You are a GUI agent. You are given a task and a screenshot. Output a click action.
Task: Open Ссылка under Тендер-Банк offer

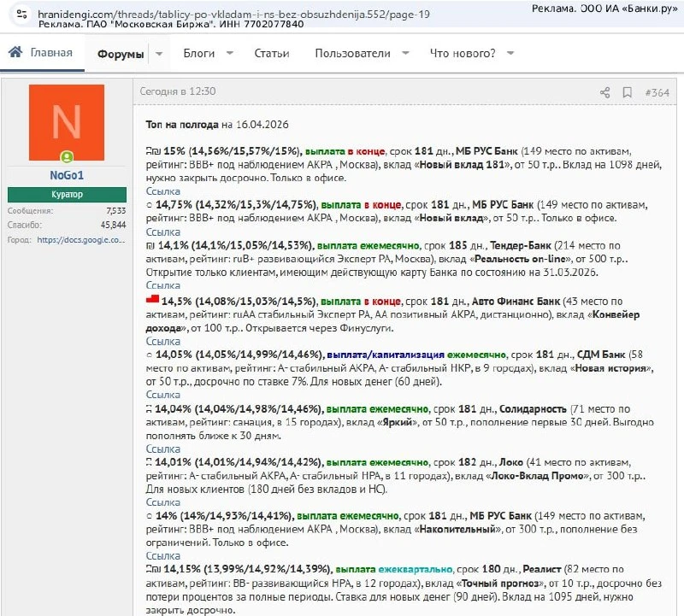pos(162,285)
